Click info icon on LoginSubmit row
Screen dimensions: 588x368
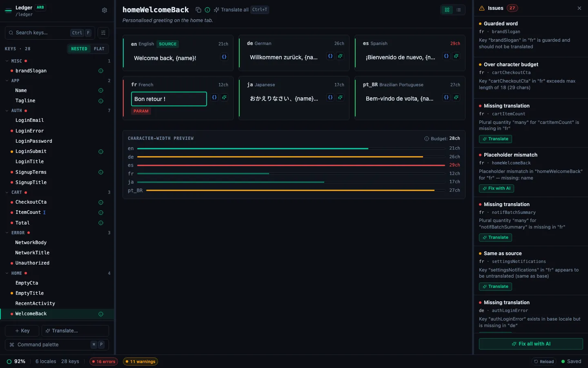(x=101, y=152)
